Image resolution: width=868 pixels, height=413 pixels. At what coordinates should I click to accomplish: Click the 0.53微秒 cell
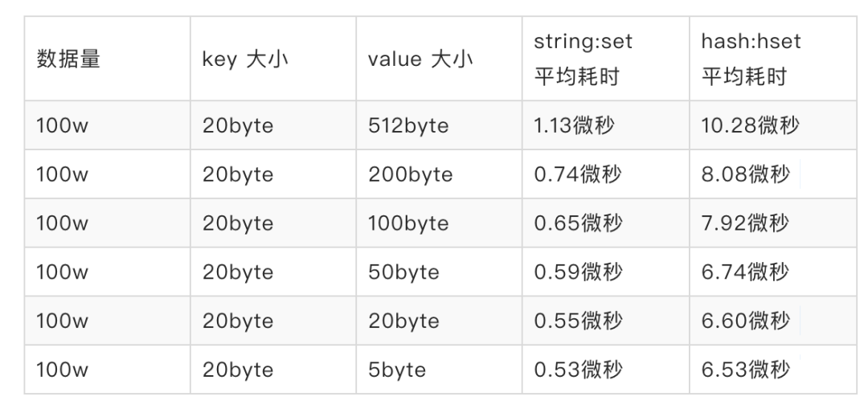point(577,370)
